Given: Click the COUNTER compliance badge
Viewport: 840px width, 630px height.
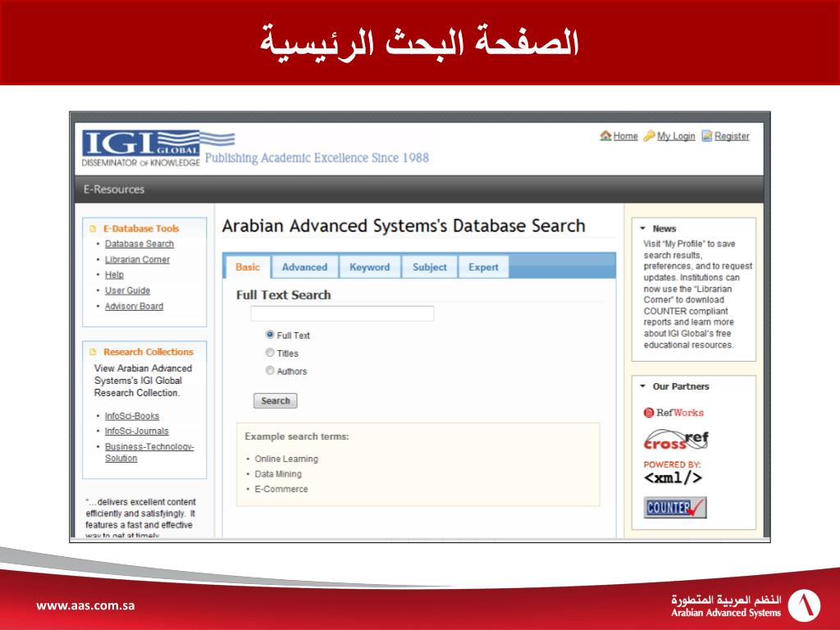Looking at the screenshot, I should click(675, 507).
